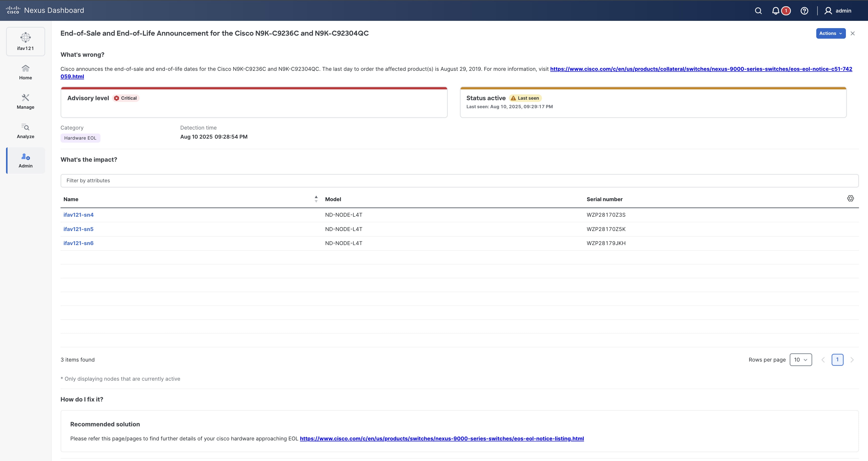Open the search icon in header
868x461 pixels.
[758, 11]
